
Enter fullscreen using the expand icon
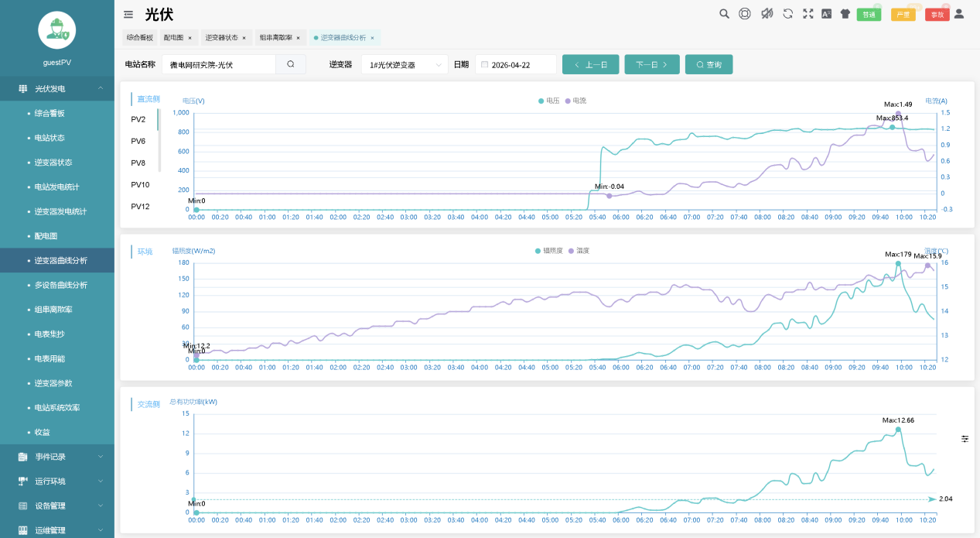pyautogui.click(x=808, y=14)
